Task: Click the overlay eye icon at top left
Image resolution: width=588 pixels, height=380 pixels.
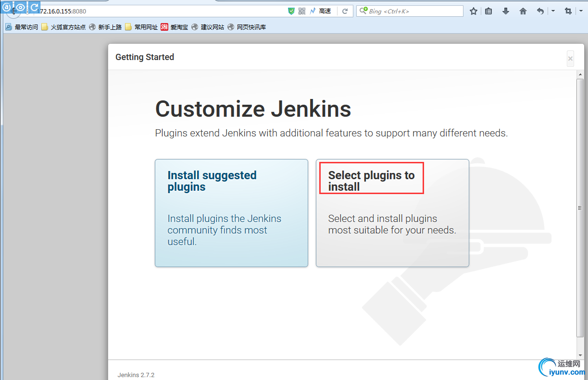Action: click(21, 7)
